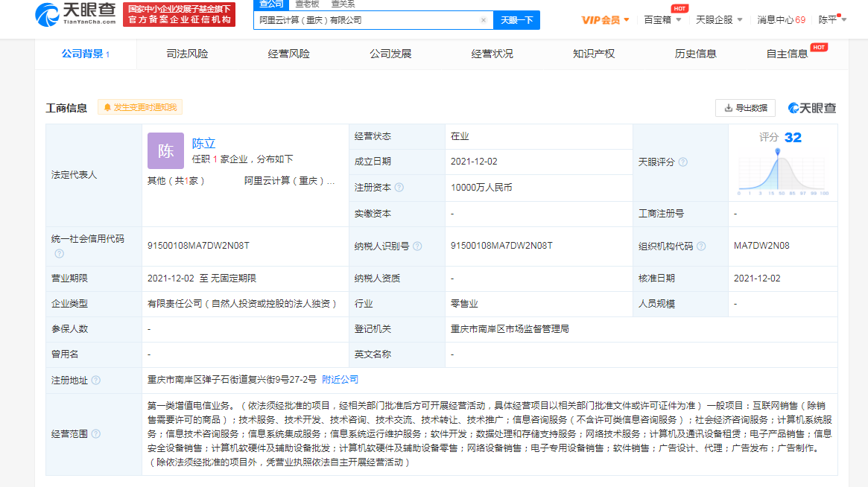Click the download icon on 导出数据 button
868x487 pixels.
point(728,107)
